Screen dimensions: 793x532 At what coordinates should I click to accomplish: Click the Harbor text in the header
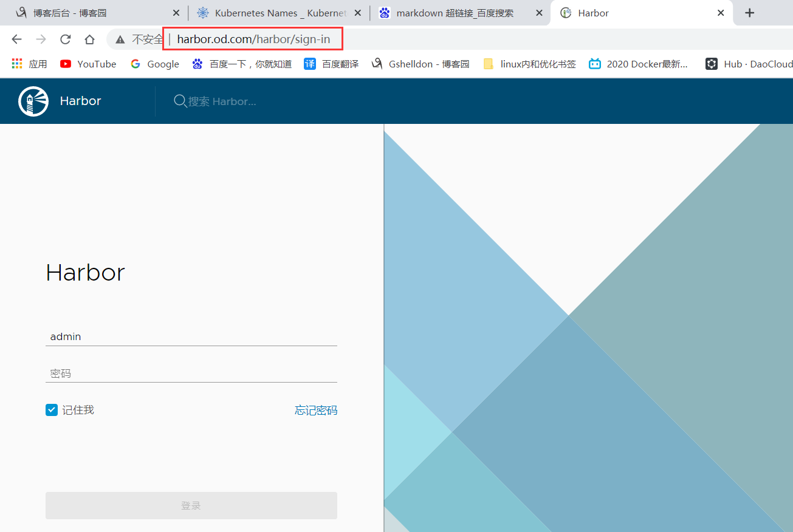click(80, 101)
